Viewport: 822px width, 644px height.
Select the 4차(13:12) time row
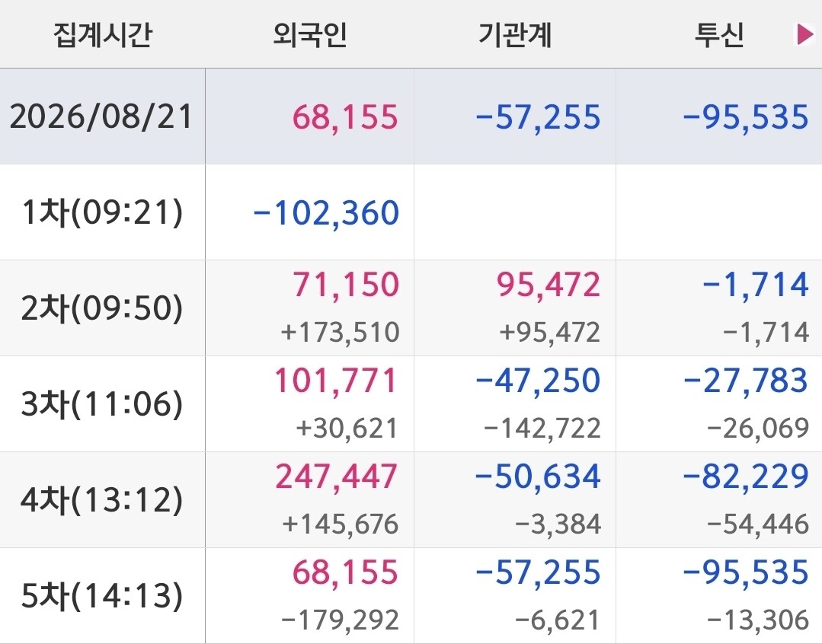click(x=411, y=500)
